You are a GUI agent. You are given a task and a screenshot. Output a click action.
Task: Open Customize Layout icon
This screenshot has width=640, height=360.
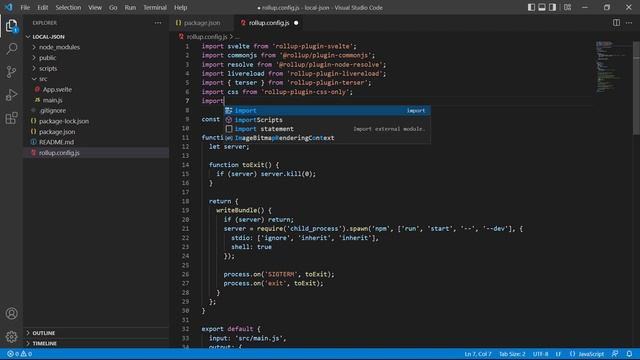[x=567, y=7]
